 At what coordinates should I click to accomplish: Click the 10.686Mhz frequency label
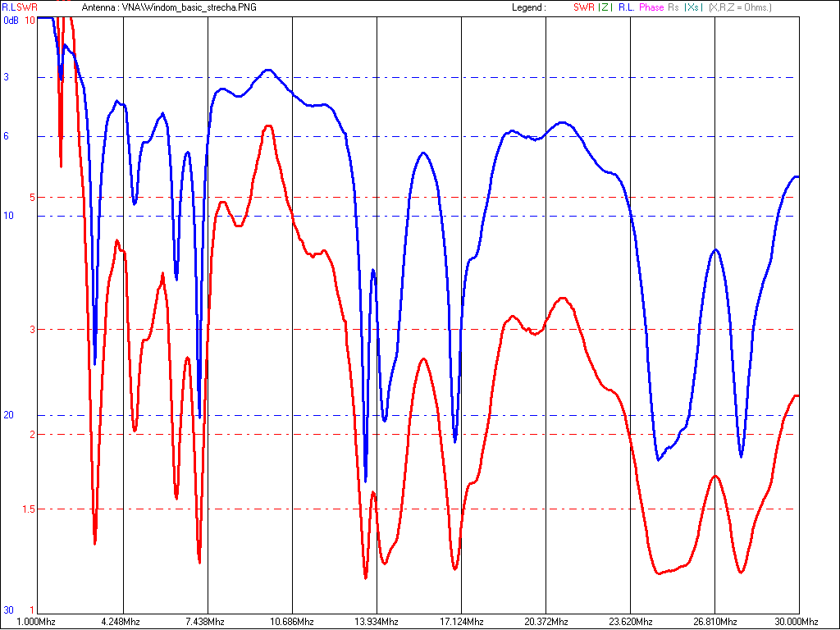[292, 622]
